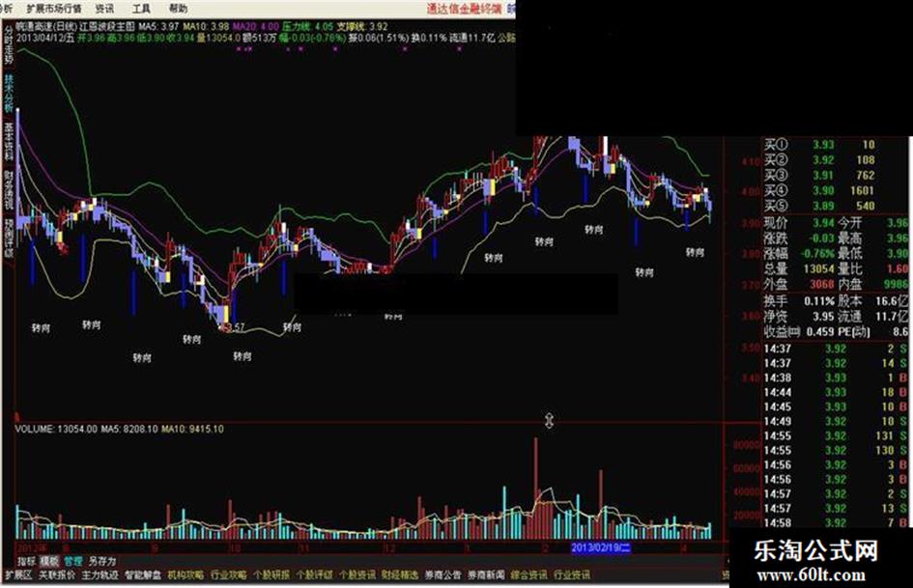913x588 pixels.
Task: Select the 14:38 tick trade row
Action: click(x=836, y=378)
